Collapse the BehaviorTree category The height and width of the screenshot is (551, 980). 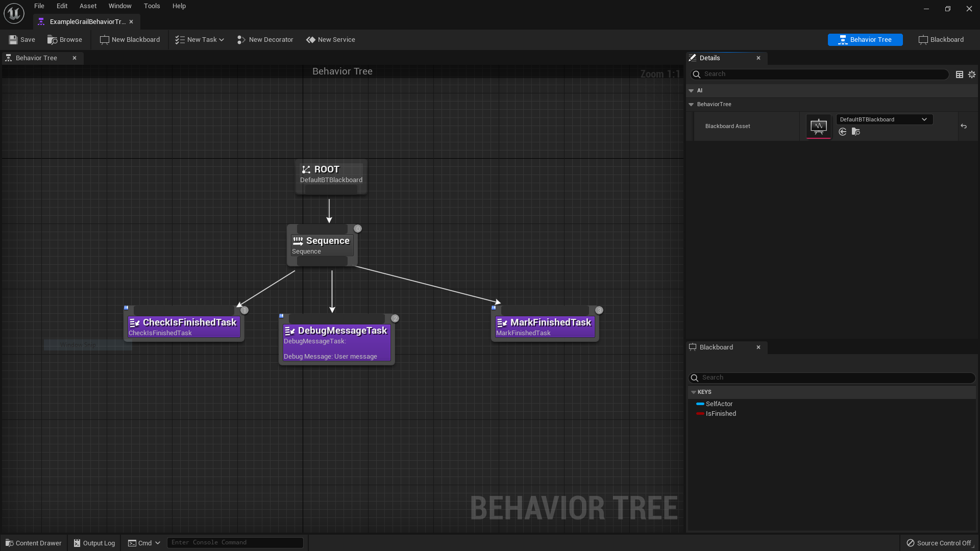tap(691, 105)
